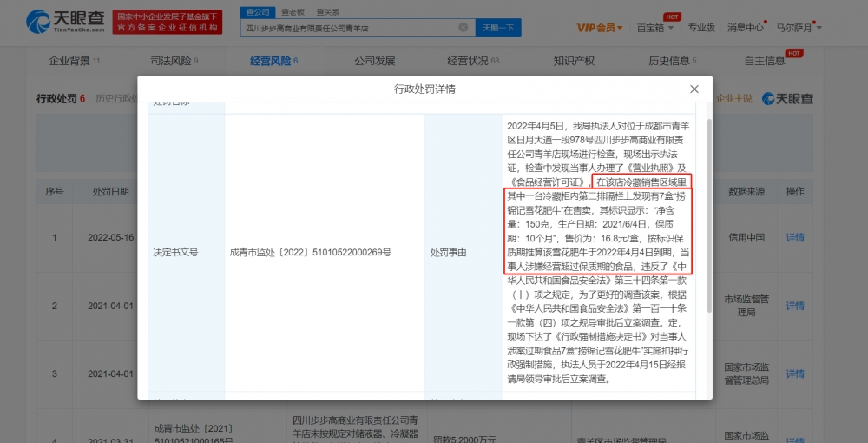The image size is (868, 443).
Task: Open 详情 for the 国家市场监督管理总局 row
Action: click(x=795, y=374)
